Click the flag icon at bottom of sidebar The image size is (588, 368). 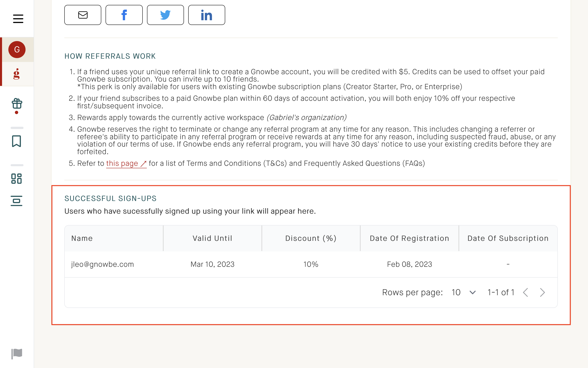pos(17,354)
